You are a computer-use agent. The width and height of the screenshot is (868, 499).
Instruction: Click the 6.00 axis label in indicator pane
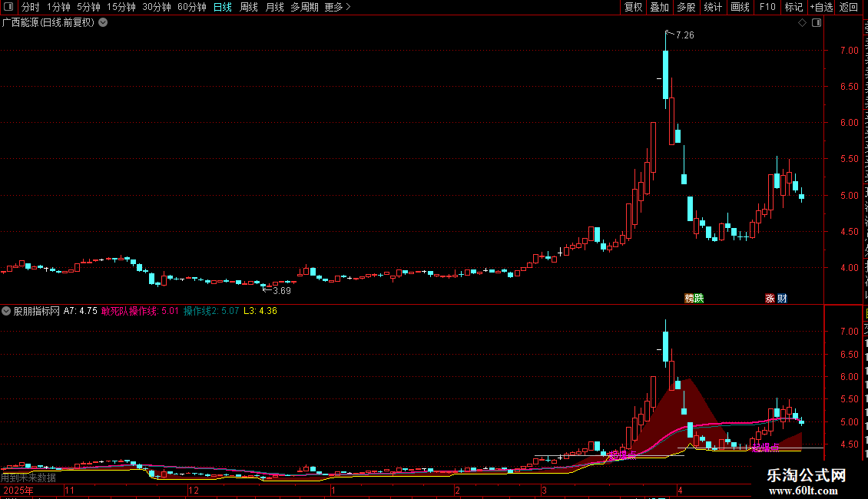pyautogui.click(x=849, y=377)
